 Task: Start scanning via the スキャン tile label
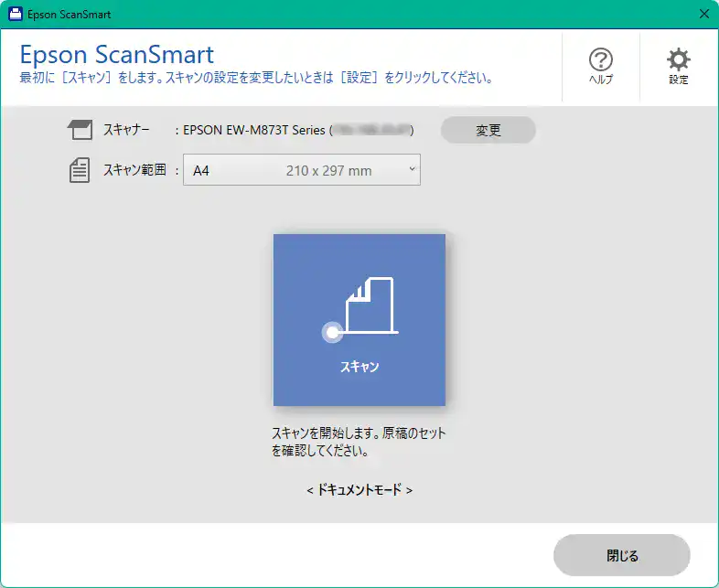(359, 367)
